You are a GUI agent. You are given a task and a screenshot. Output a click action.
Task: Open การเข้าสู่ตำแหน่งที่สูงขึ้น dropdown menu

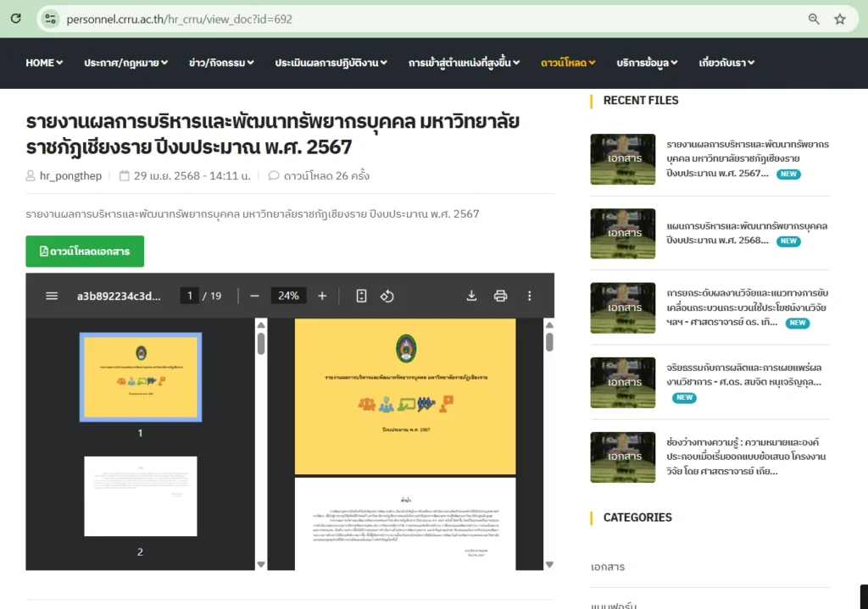pyautogui.click(x=464, y=63)
